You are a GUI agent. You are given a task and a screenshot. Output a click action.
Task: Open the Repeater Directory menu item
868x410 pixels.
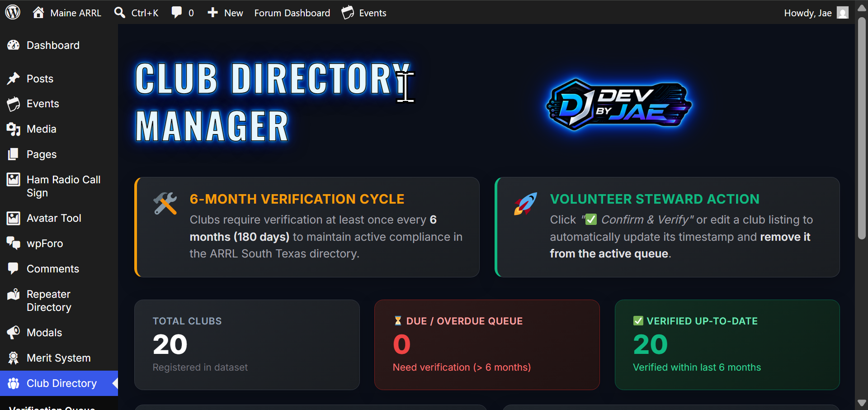(x=59, y=300)
